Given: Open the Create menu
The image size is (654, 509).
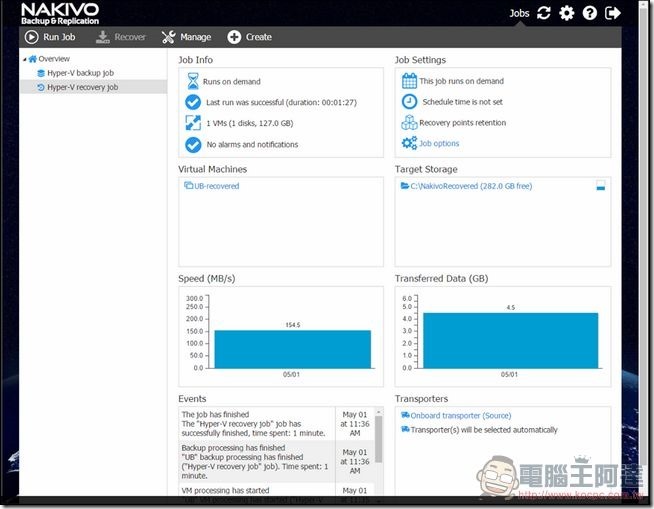Looking at the screenshot, I should pos(249,37).
